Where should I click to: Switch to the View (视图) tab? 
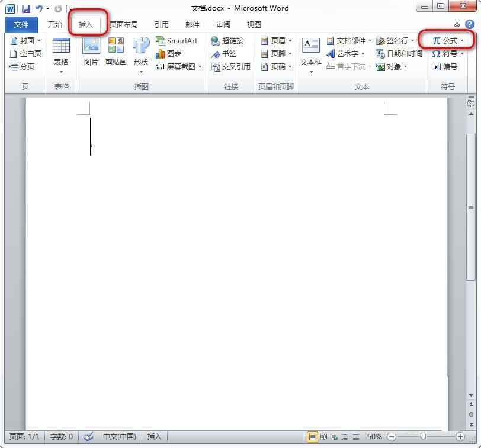point(254,24)
